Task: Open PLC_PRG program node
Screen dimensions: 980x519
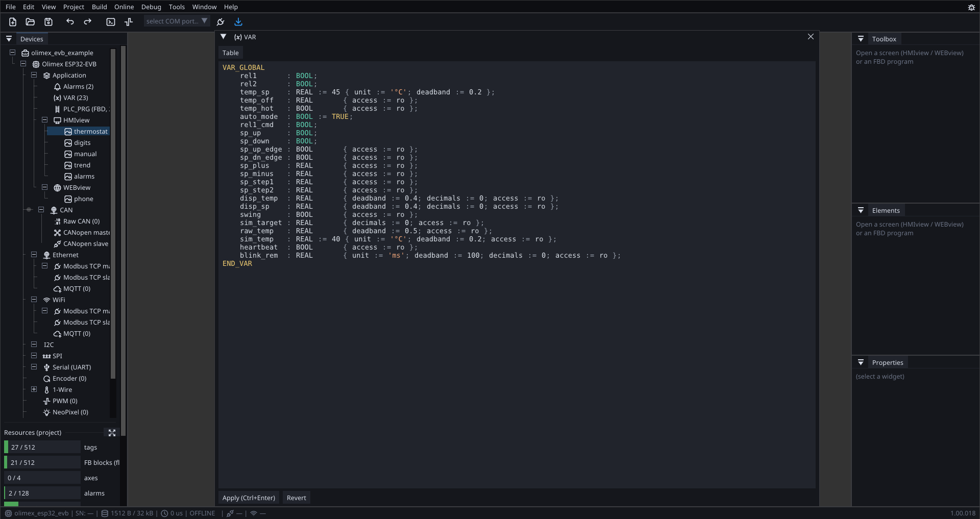Action: pos(81,109)
